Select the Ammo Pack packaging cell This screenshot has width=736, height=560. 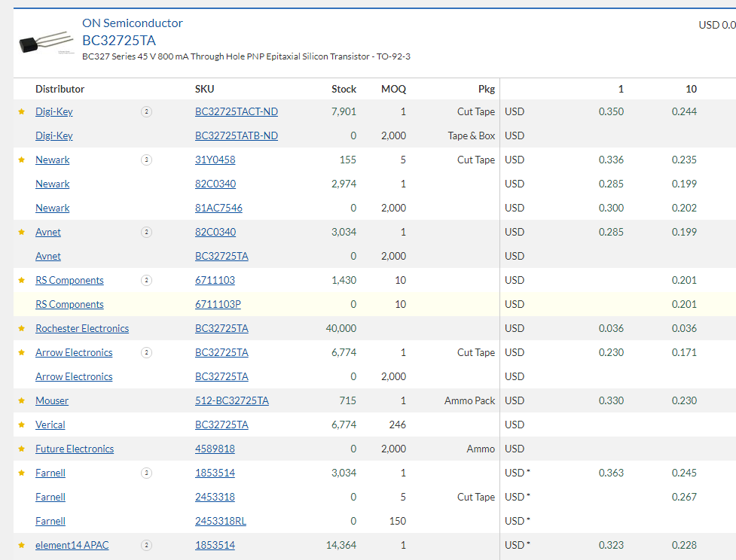470,401
